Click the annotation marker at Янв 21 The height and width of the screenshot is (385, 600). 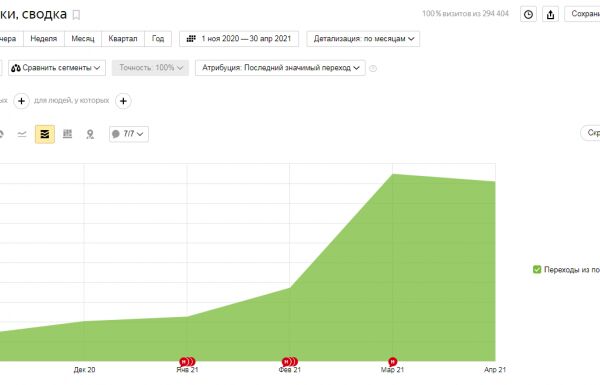coord(187,361)
